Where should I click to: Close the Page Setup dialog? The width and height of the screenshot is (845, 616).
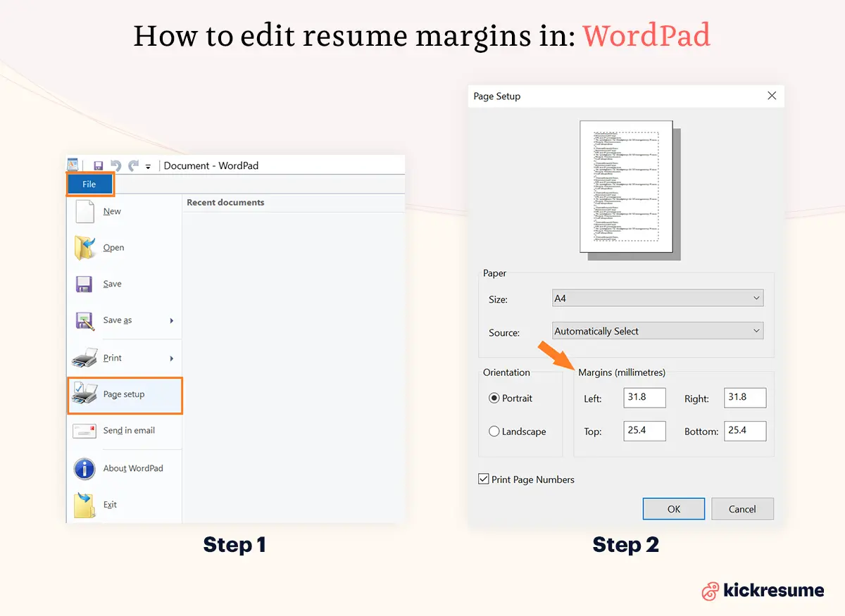[x=772, y=96]
